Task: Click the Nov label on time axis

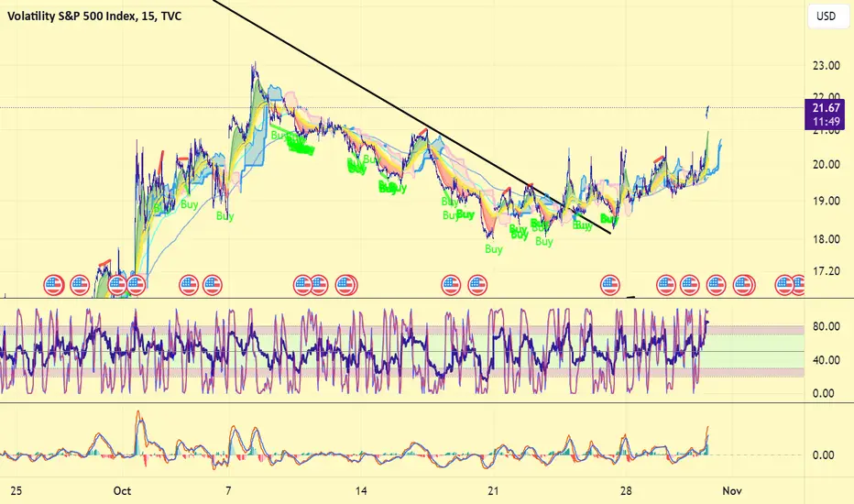Action: pyautogui.click(x=732, y=491)
